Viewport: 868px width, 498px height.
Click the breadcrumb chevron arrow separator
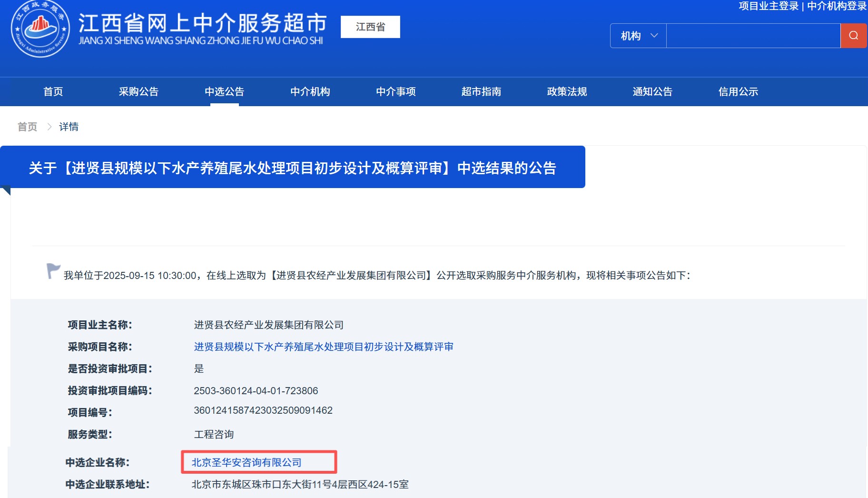point(49,127)
